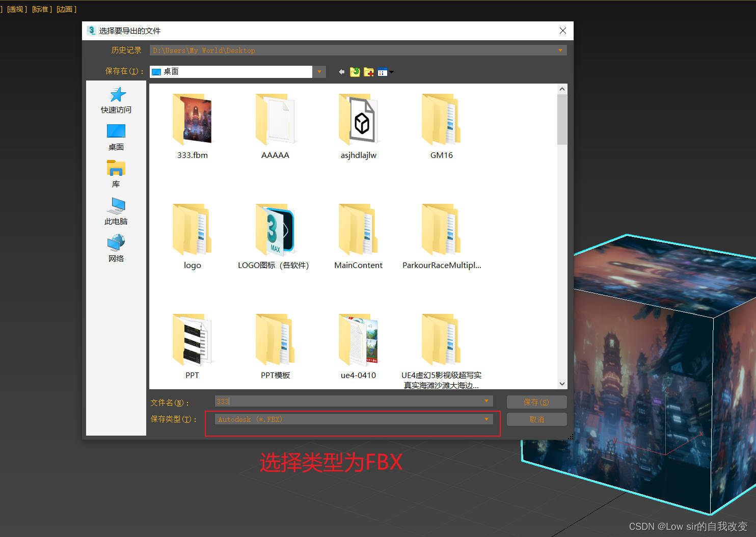756x537 pixels.
Task: Click the Save (保存) button
Action: (536, 402)
